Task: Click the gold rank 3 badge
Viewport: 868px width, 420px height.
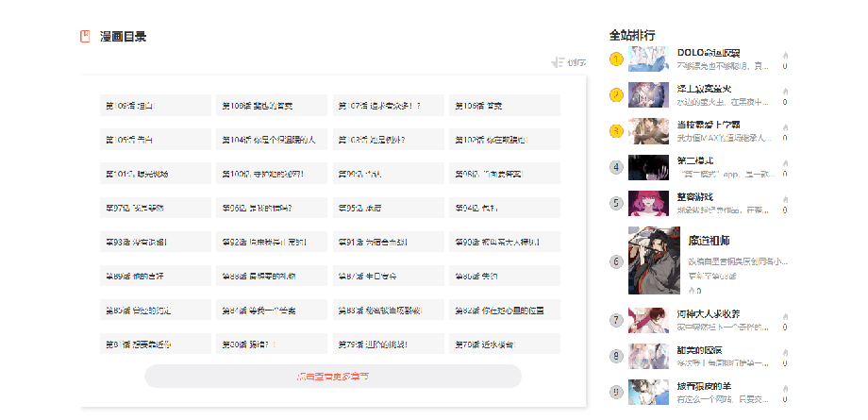Action: pos(616,131)
